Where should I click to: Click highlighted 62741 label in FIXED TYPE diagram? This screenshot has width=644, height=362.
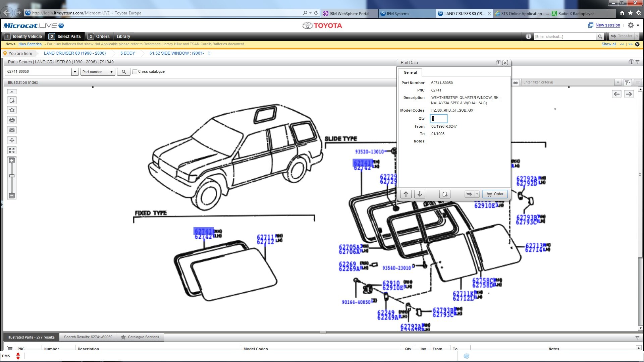pos(204,231)
